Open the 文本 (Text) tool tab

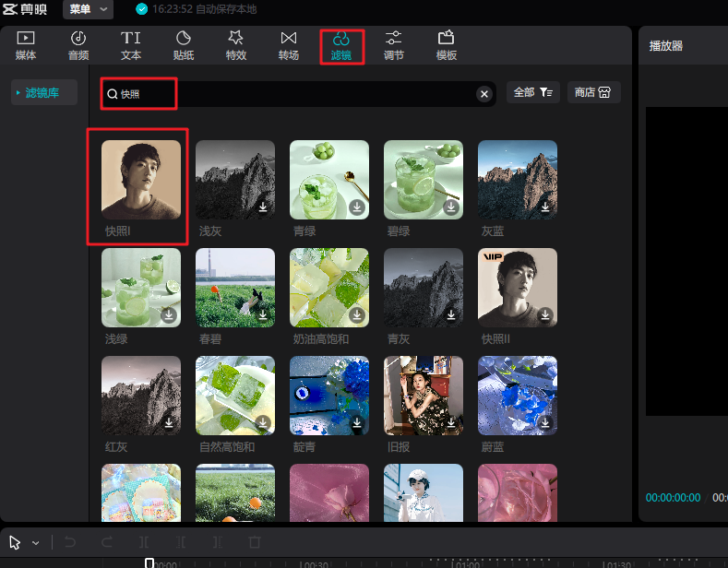coord(131,45)
